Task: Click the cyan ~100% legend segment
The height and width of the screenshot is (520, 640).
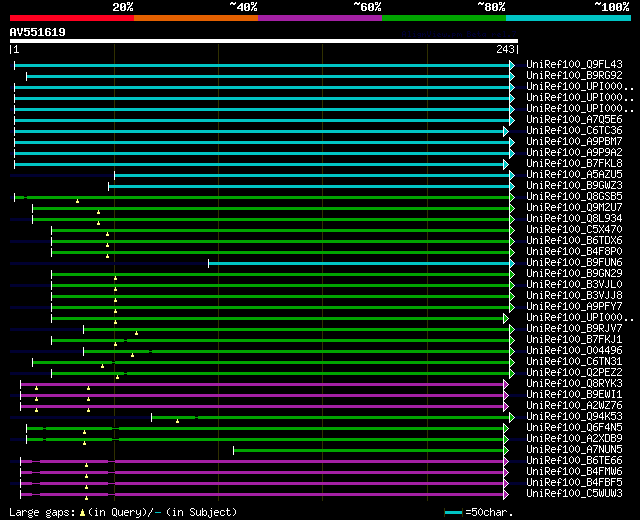Action: [567, 17]
